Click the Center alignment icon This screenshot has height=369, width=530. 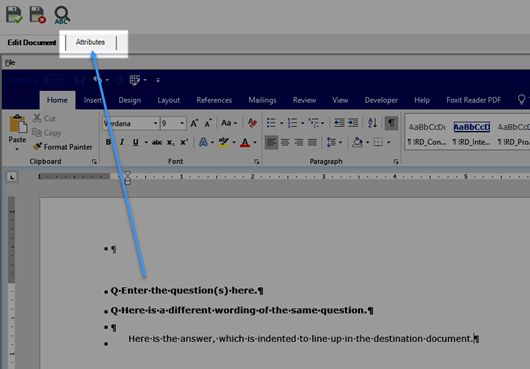point(285,142)
